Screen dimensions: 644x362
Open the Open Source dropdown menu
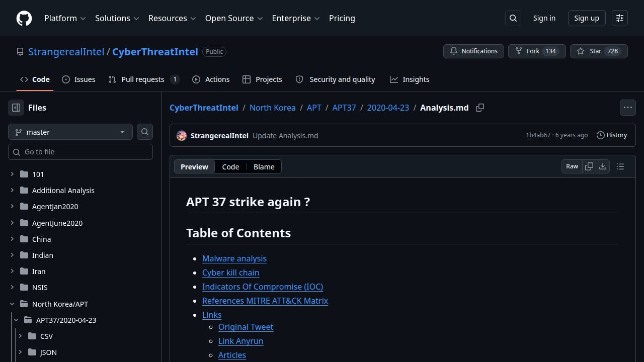pos(234,18)
